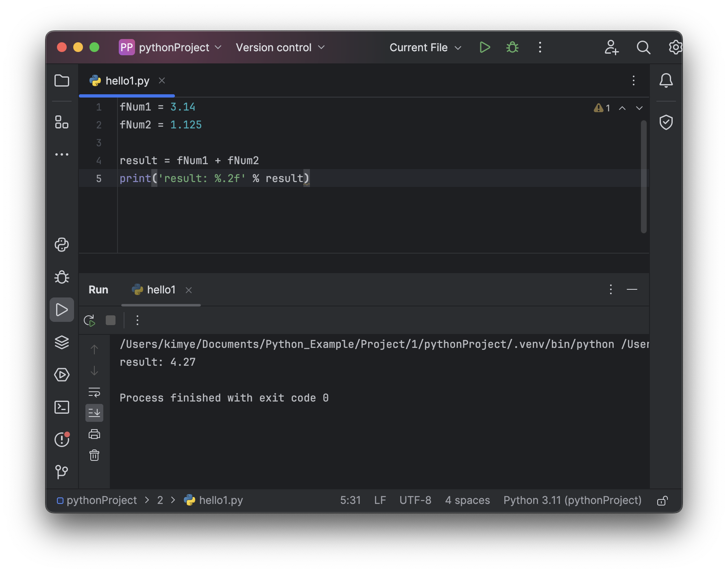Viewport: 728px width, 573px height.
Task: Open the Structure tool window icon
Action: pyautogui.click(x=62, y=122)
